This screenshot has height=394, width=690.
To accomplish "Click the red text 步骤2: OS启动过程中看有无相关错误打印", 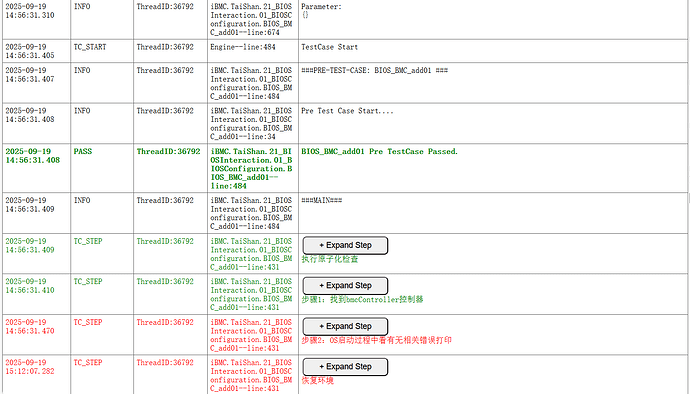I will pyautogui.click(x=377, y=340).
